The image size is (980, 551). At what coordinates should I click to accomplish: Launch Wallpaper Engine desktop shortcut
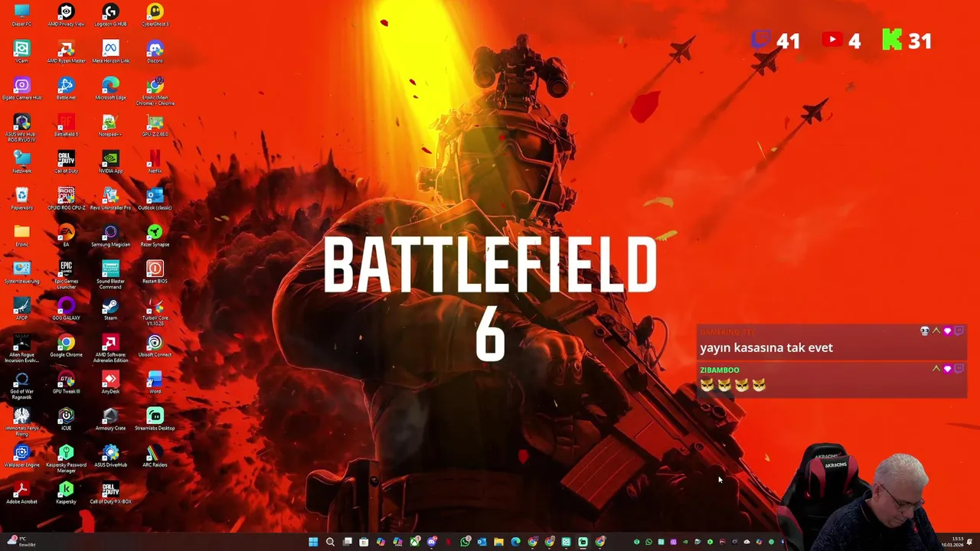pyautogui.click(x=21, y=455)
